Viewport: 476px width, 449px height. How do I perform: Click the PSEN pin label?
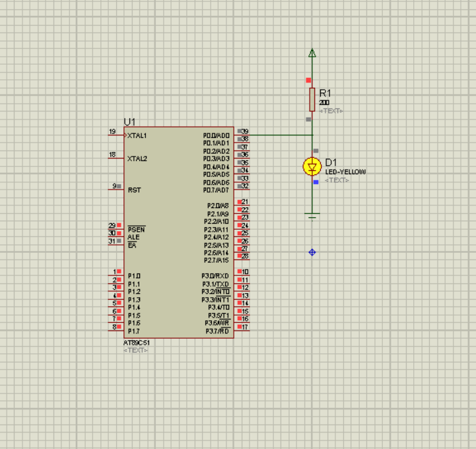click(136, 230)
